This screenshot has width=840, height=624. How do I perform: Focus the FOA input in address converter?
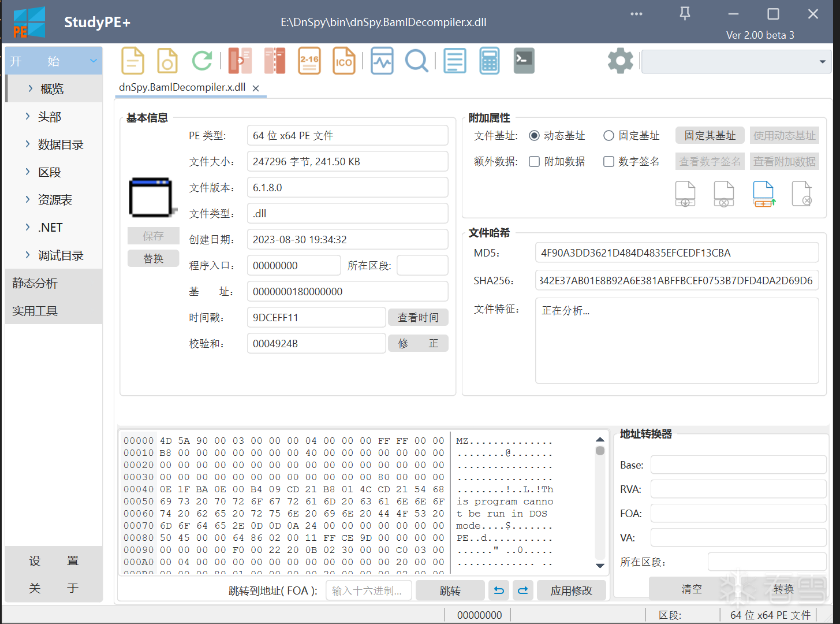[738, 514]
